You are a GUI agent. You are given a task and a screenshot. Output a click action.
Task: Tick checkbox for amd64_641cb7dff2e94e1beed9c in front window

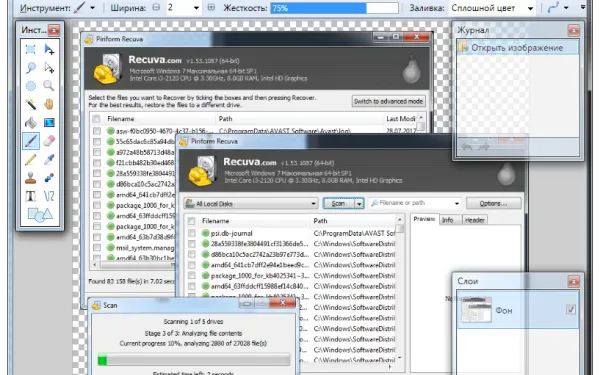(192, 265)
